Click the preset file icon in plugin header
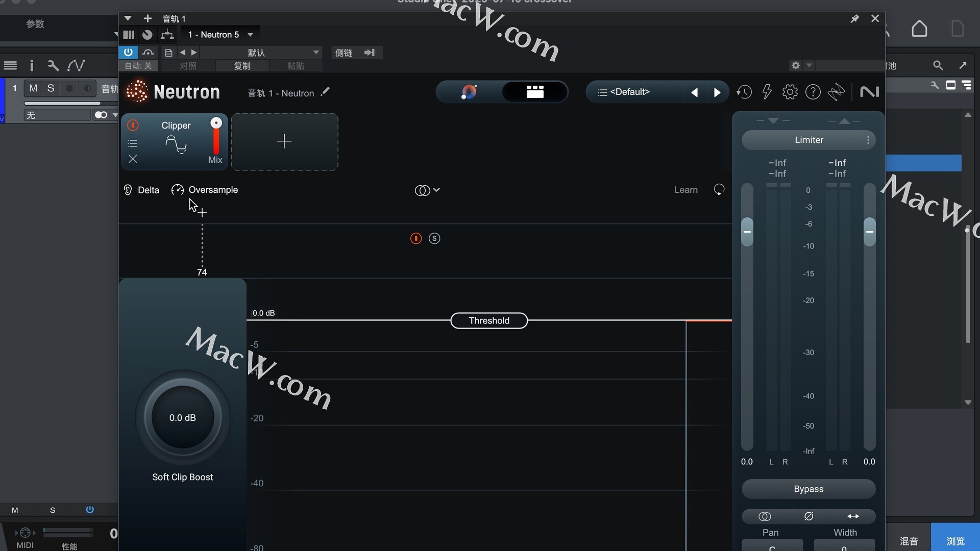The width and height of the screenshot is (980, 551). 168,53
